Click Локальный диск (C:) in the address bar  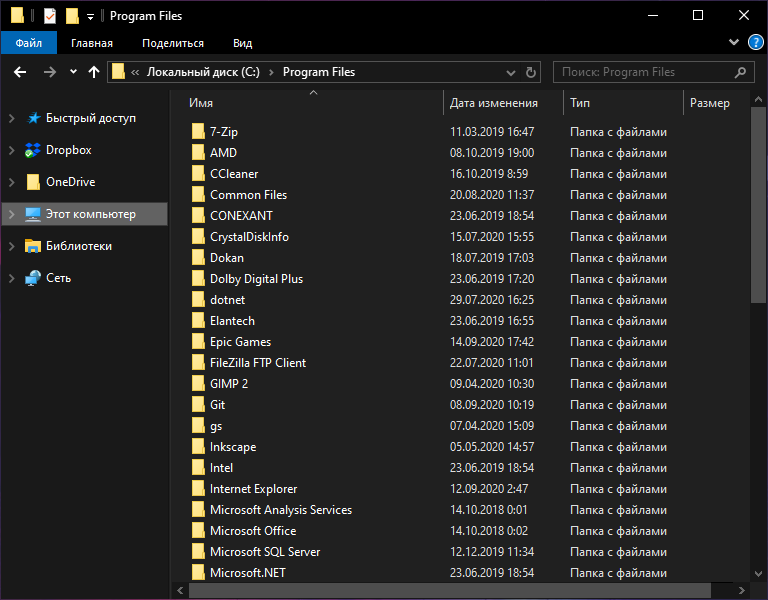[x=203, y=72]
